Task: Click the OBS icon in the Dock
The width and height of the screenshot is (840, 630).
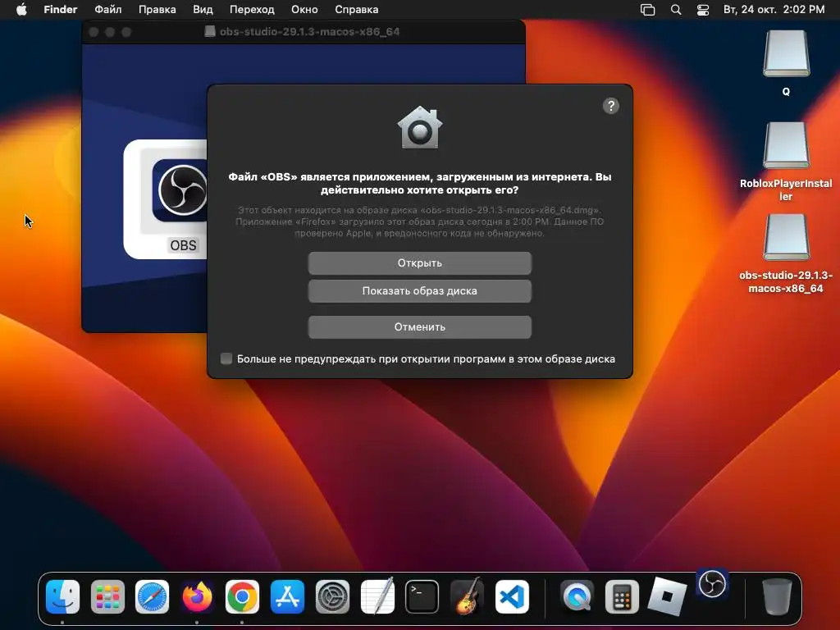Action: point(713,584)
